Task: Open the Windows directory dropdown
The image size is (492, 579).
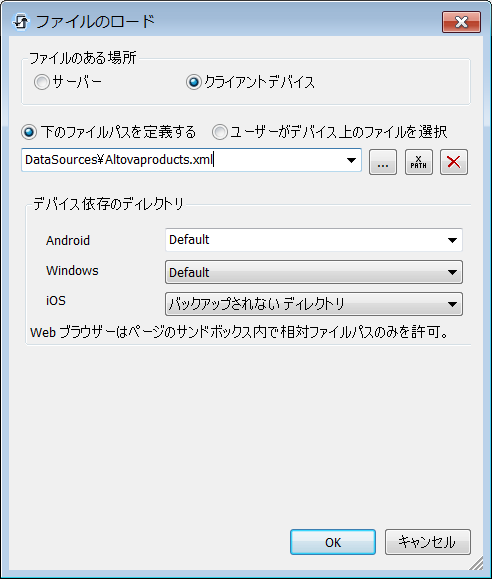Action: [314, 272]
